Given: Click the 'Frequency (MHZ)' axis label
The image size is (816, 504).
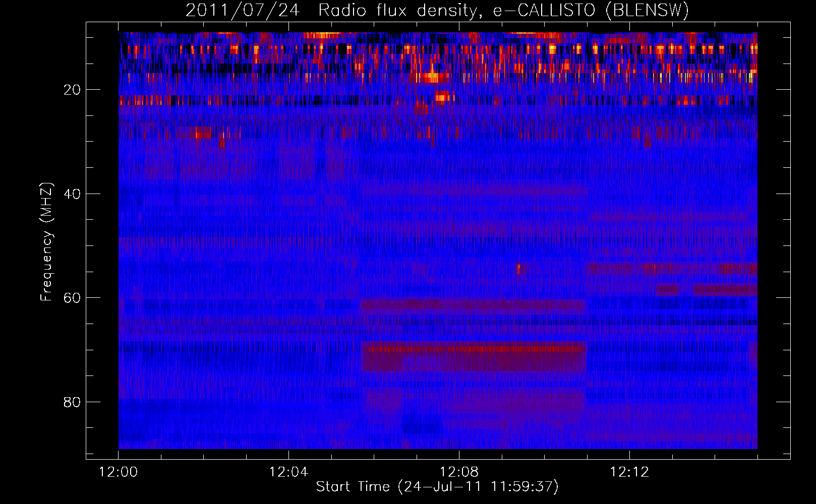Looking at the screenshot, I should tap(46, 242).
